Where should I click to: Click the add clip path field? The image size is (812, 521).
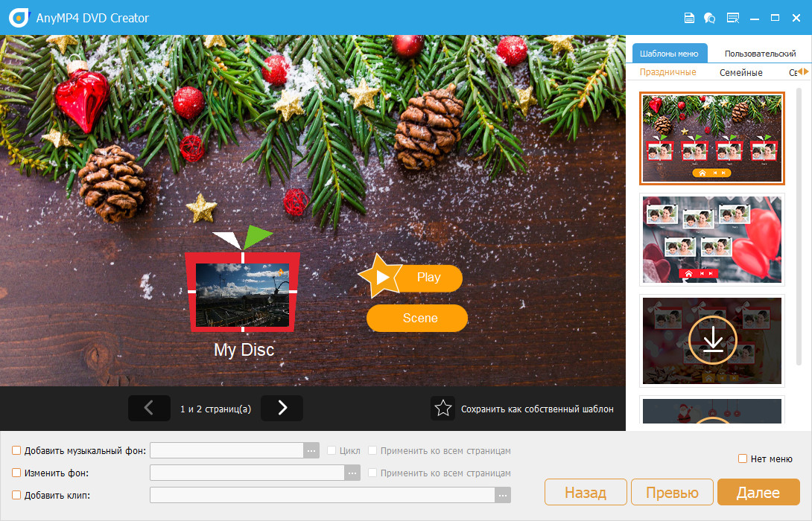[x=323, y=495]
